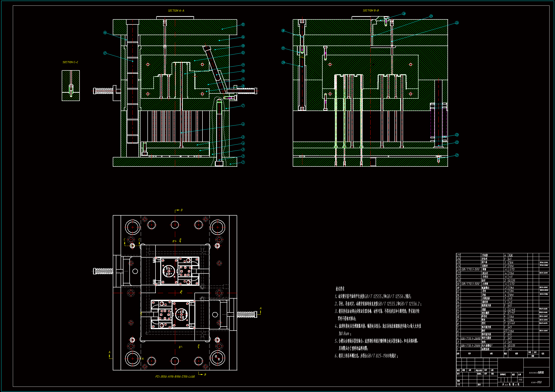Select the GB/T70.1-500 cell in row 23

[470, 269]
